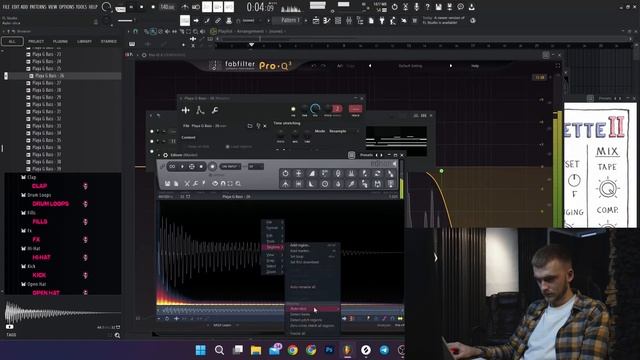Open Edison plugin options gear icon
The height and width of the screenshot is (360, 640).
[165, 155]
